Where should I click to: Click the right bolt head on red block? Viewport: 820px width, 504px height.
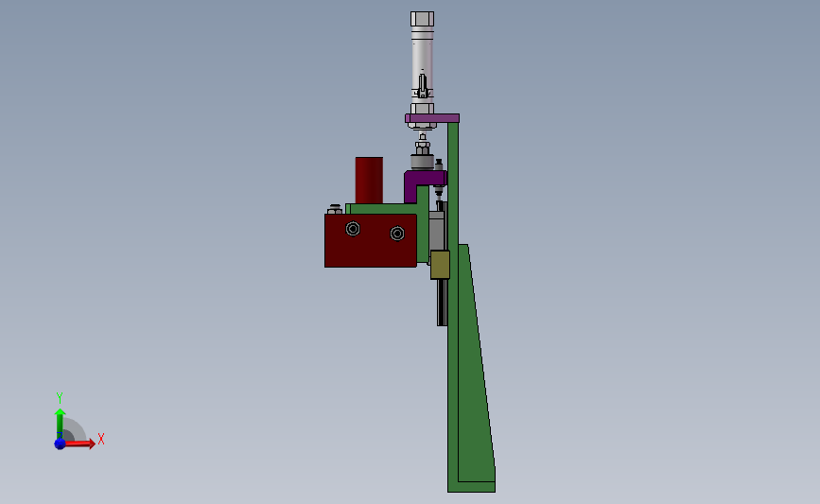397,234
